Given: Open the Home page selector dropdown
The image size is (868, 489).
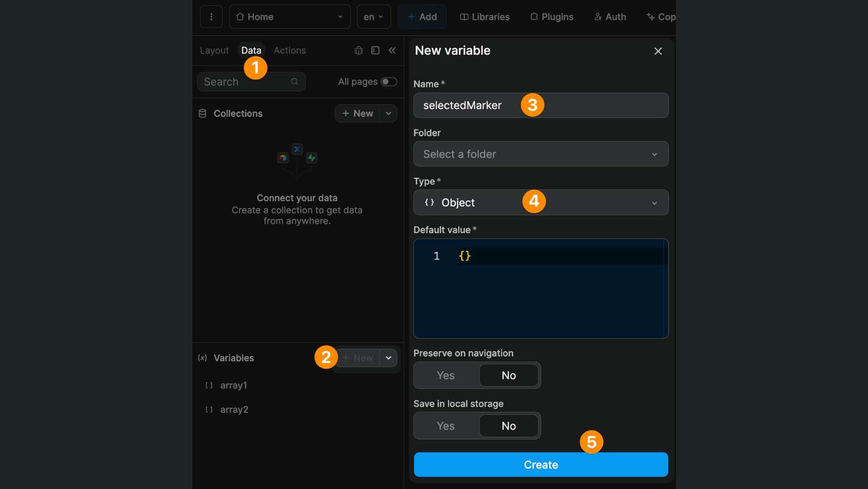Looking at the screenshot, I should coord(290,16).
